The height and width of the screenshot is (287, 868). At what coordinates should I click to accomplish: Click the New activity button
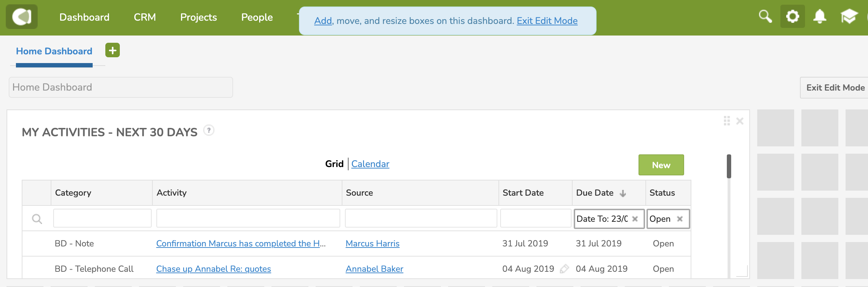(661, 165)
